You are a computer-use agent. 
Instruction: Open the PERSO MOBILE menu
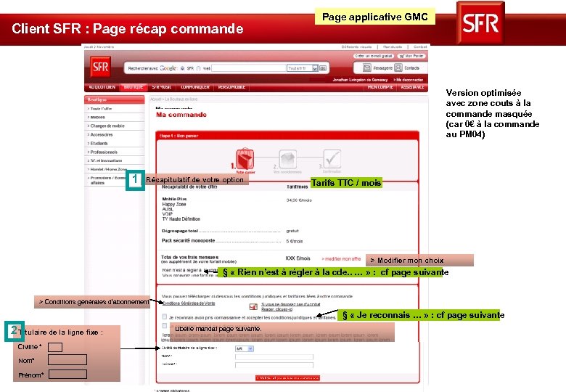coord(231,87)
